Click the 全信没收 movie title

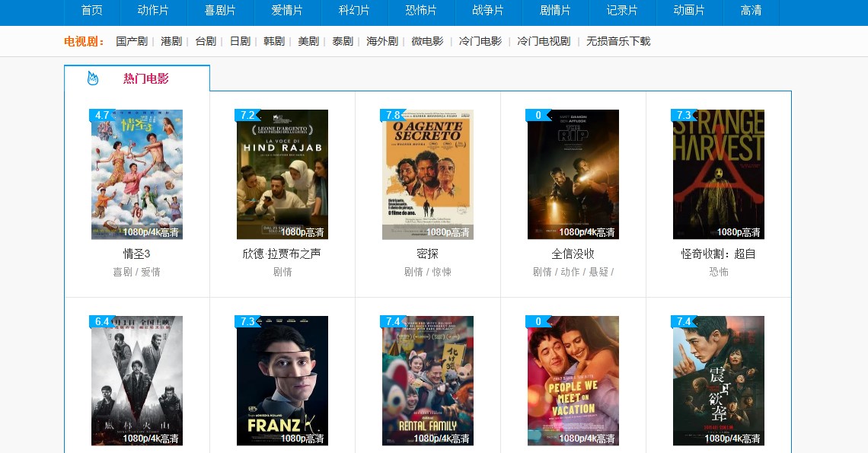573,254
